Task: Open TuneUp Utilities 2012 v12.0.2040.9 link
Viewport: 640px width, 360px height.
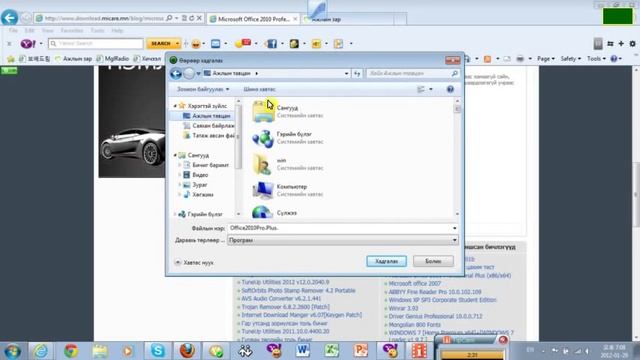Action: click(285, 282)
